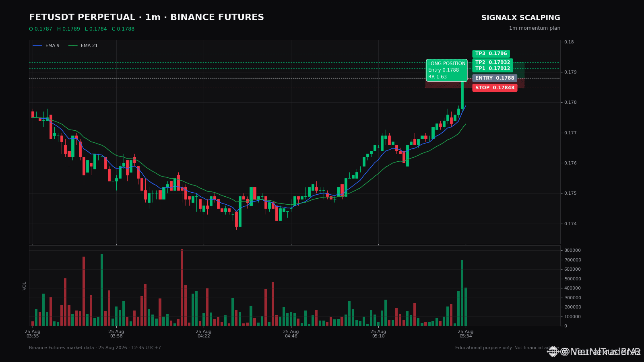Select the close price C 0.1788
644x362 pixels.
123,29
